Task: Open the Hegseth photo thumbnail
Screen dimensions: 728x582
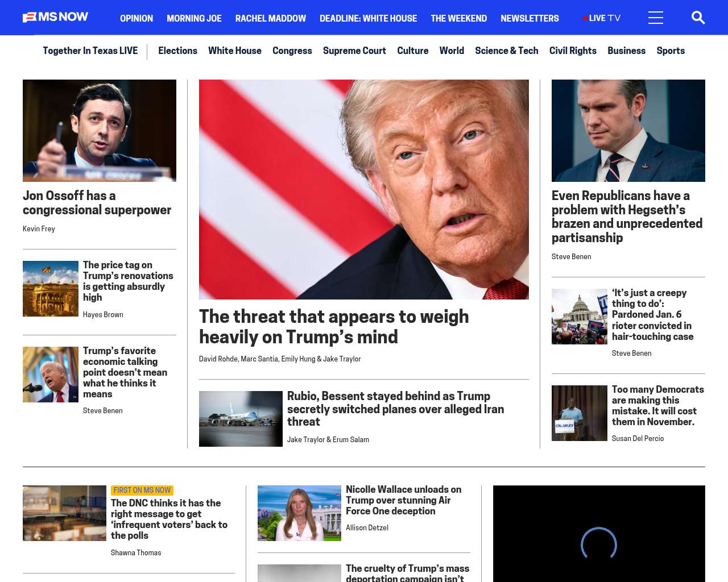Action: 628,131
